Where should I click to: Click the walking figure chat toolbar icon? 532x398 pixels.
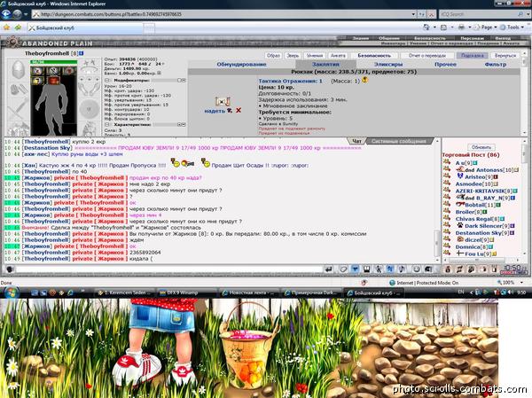point(379,269)
